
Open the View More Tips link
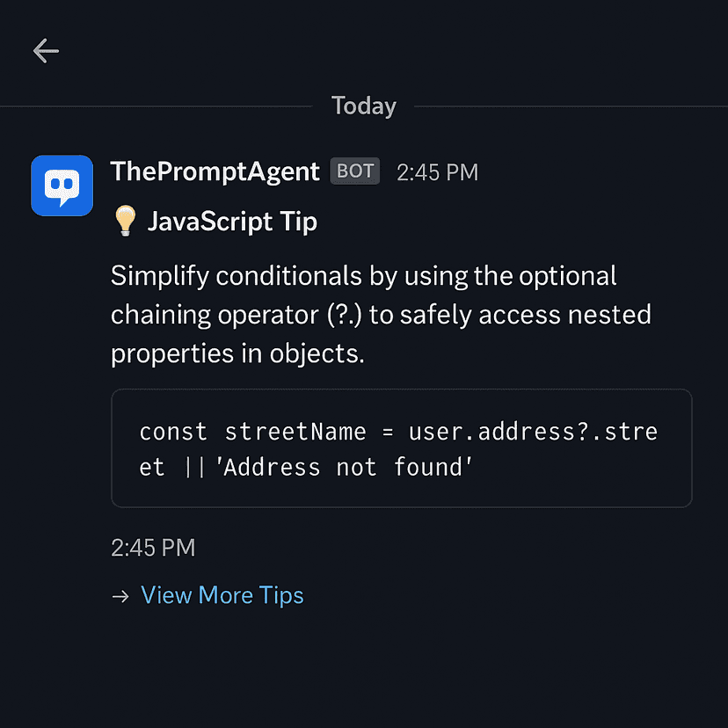click(x=222, y=595)
